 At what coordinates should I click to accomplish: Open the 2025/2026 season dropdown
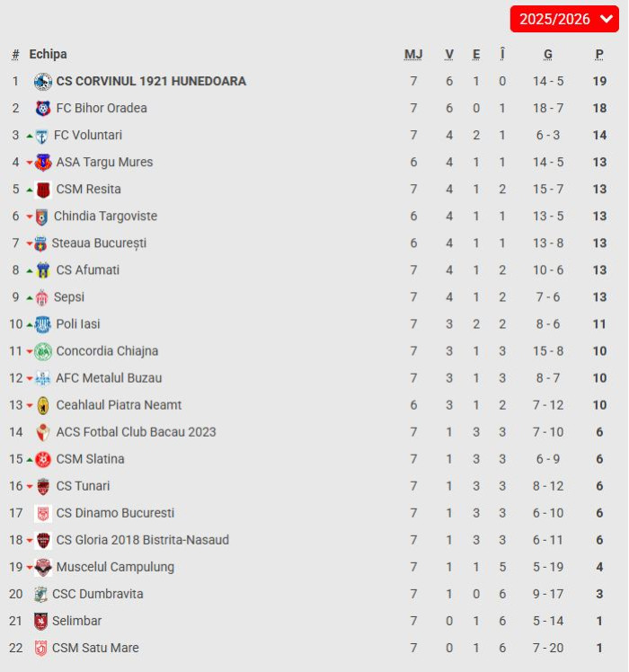[564, 19]
